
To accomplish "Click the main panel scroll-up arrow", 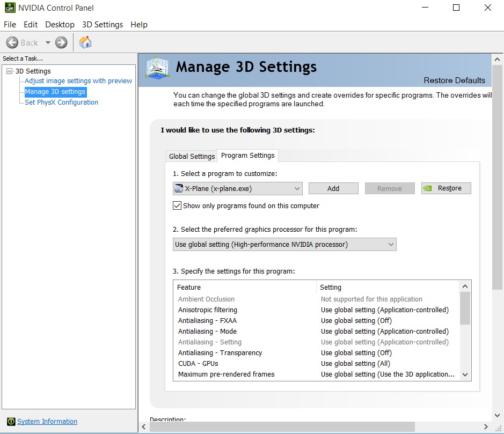I will [x=497, y=60].
